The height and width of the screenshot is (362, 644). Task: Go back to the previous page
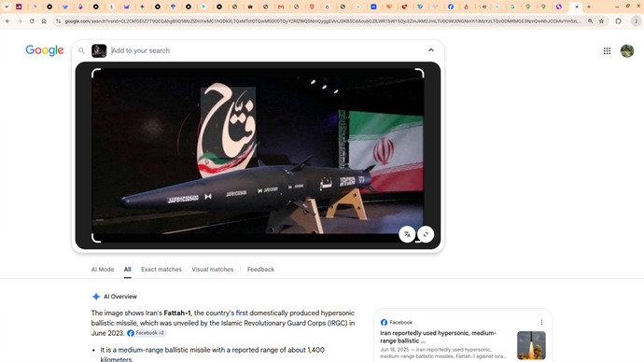pos(7,21)
